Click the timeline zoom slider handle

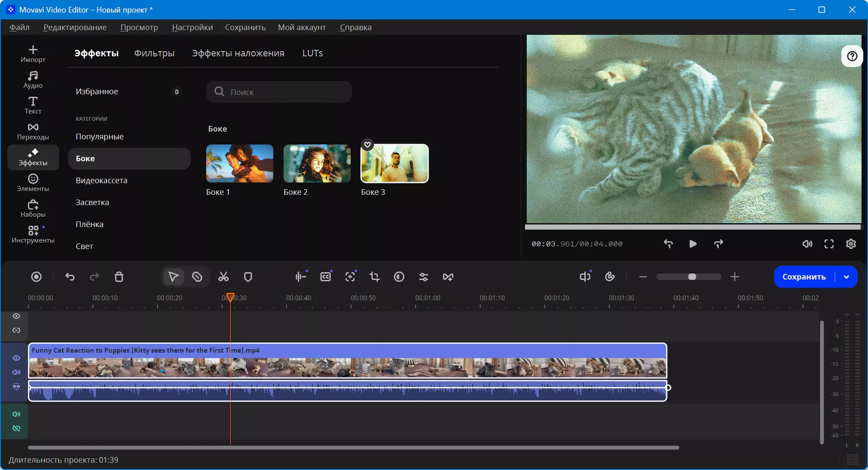click(x=692, y=277)
